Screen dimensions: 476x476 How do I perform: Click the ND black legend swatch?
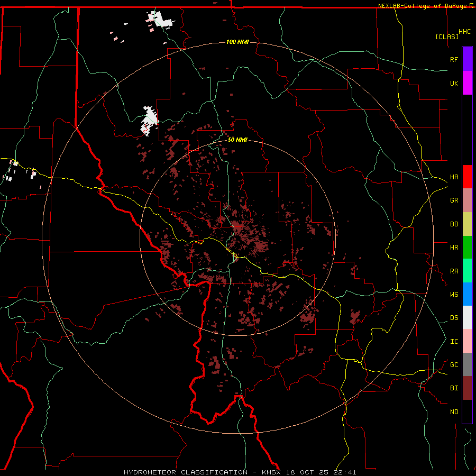tap(467, 411)
